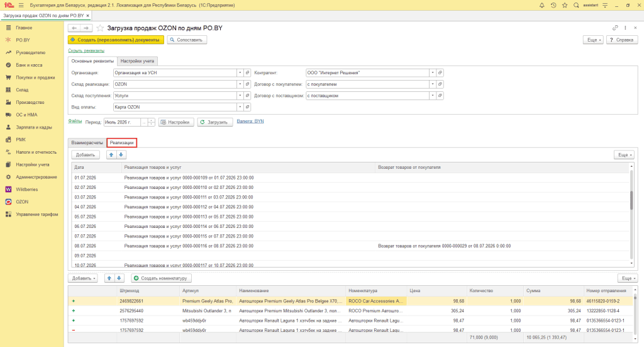Open Покупки и продажи section

point(35,77)
